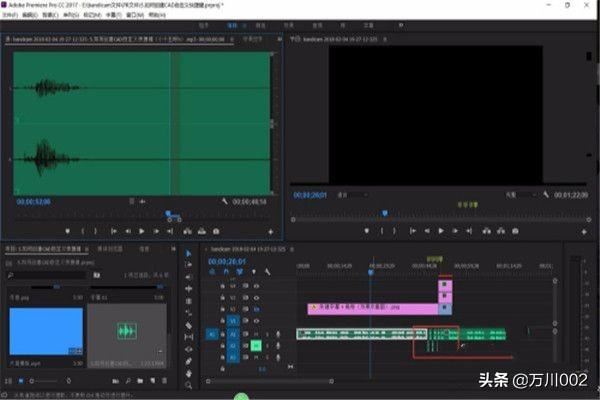Click the Program monitor playhead marker

coord(385,213)
